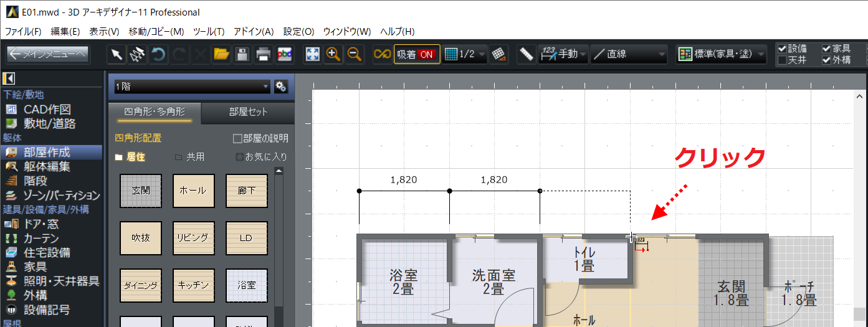Image resolution: width=868 pixels, height=327 pixels.
Task: Enable the 天井 checkbox
Action: 782,60
